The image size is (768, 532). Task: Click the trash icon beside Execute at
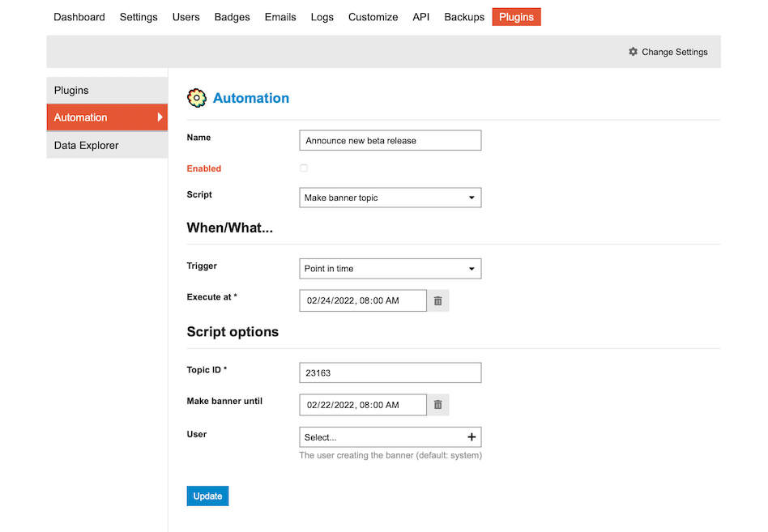tap(437, 300)
